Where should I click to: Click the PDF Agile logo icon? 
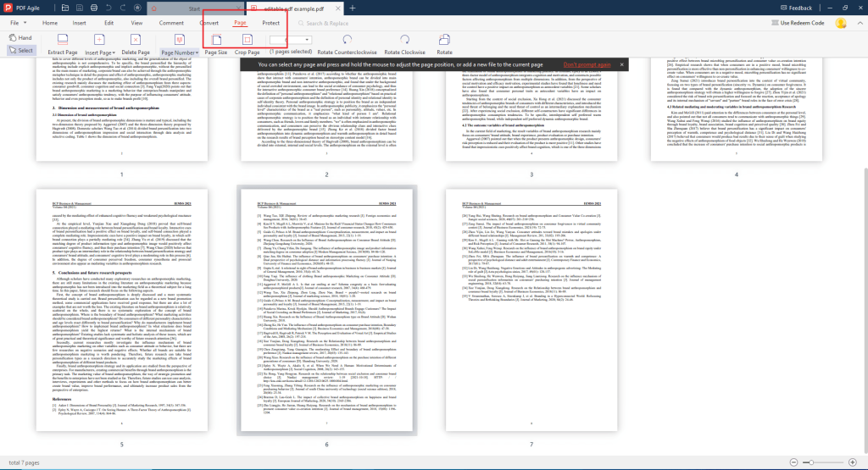8,8
